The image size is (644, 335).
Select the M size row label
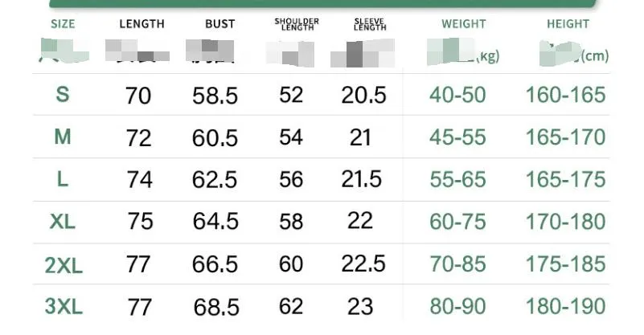63,137
